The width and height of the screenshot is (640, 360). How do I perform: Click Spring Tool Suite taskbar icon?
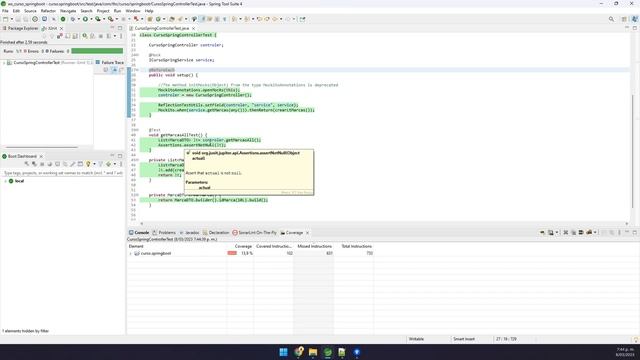[x=328, y=352]
